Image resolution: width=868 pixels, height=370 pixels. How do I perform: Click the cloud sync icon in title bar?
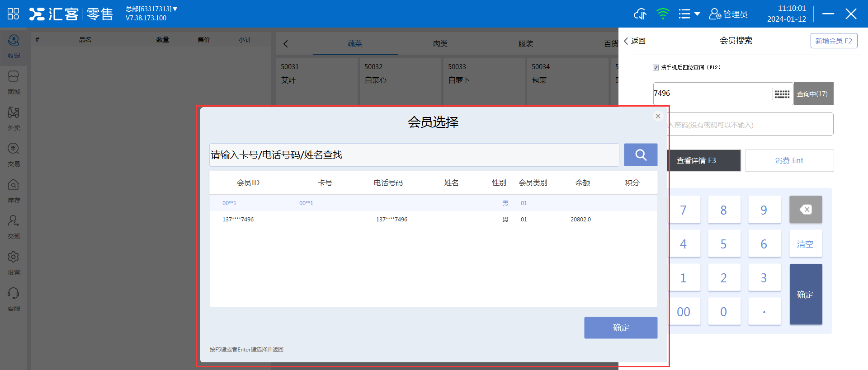(640, 14)
